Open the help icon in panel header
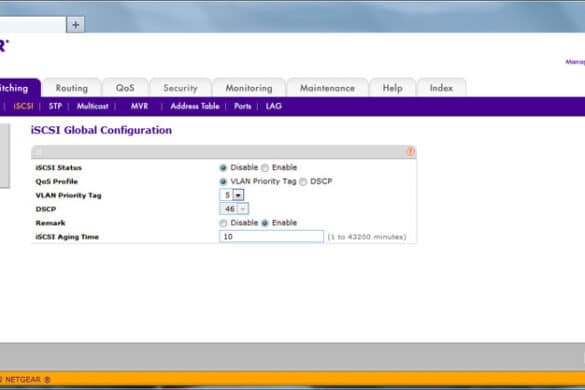Screen dimensions: 585x390 point(410,151)
